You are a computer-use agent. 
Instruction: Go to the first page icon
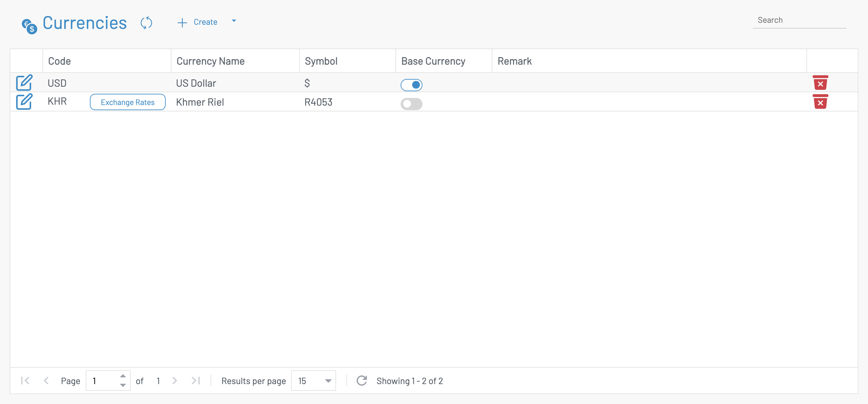tap(25, 380)
